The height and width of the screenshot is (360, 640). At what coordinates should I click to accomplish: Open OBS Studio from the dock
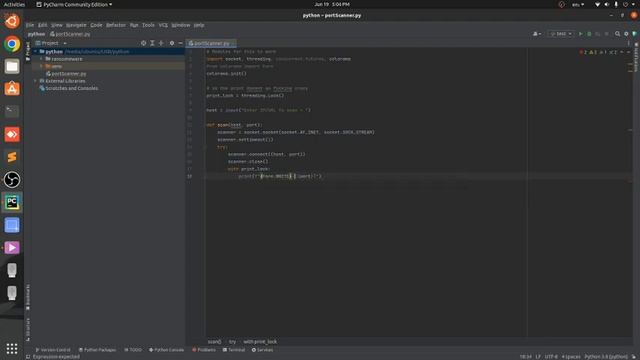point(12,180)
